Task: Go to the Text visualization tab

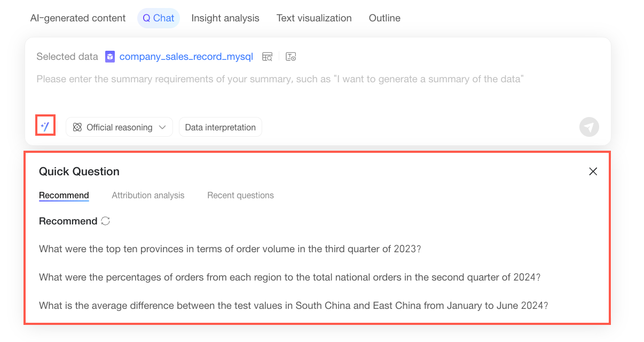Action: point(314,18)
